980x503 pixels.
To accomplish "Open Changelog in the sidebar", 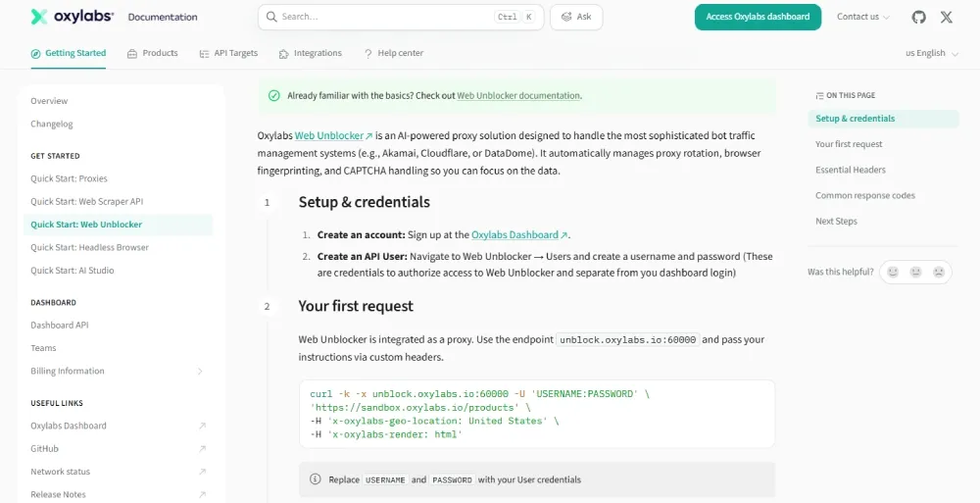I will coord(52,124).
